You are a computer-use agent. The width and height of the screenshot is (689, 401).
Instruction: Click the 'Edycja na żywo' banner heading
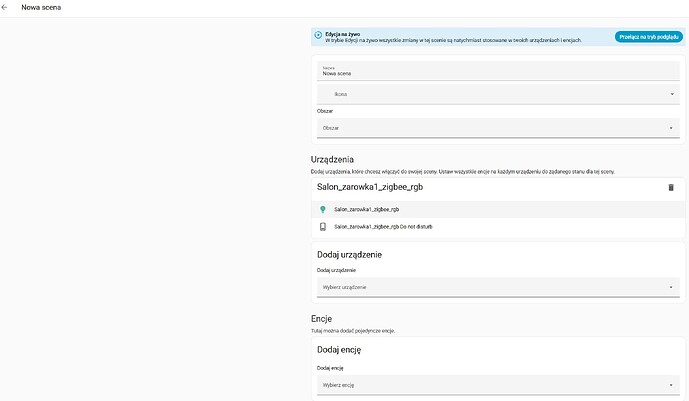pyautogui.click(x=342, y=33)
